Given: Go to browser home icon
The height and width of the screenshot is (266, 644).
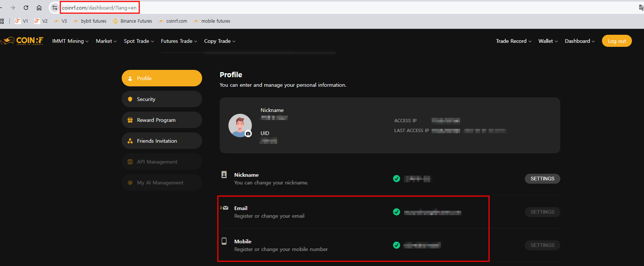Looking at the screenshot, I should pyautogui.click(x=39, y=8).
